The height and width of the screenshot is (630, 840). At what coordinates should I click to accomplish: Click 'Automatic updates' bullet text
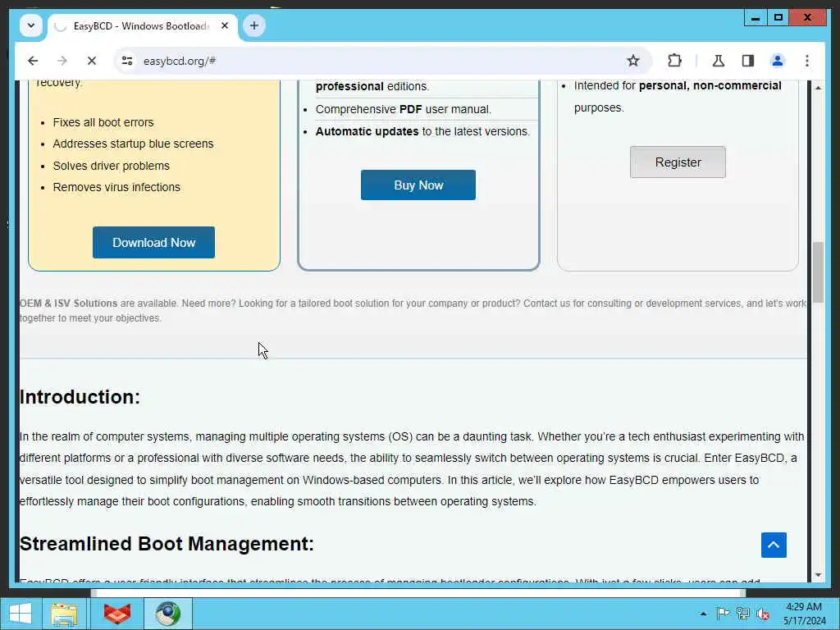[x=367, y=132]
